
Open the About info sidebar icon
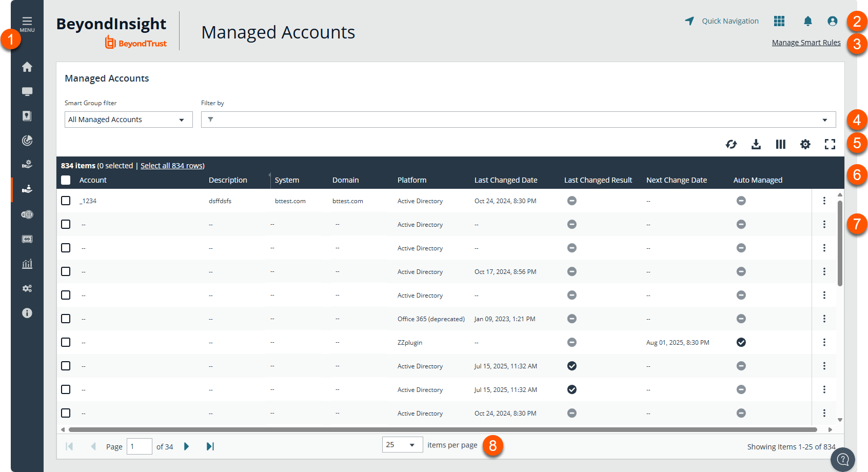point(27,313)
